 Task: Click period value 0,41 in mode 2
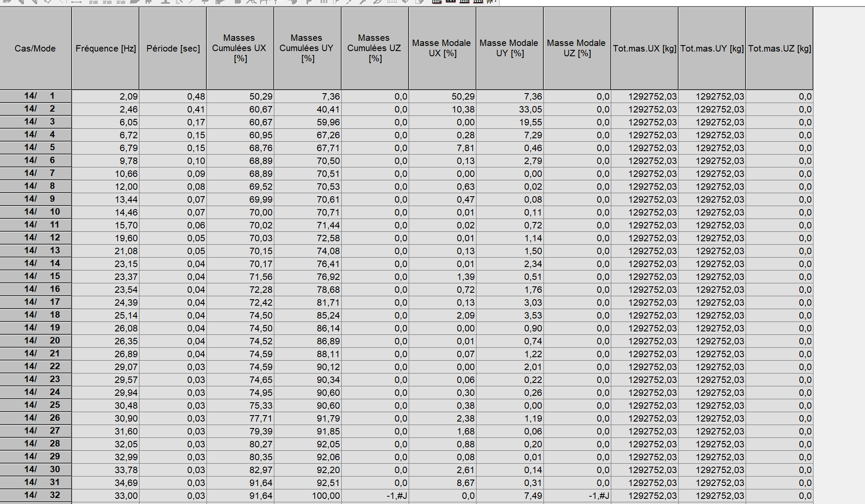173,109
